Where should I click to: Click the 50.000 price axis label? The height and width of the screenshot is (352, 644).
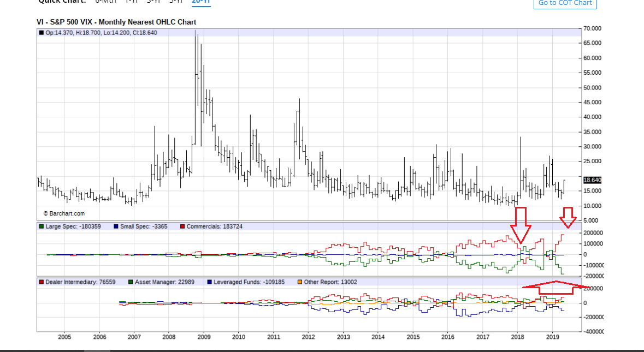592,88
